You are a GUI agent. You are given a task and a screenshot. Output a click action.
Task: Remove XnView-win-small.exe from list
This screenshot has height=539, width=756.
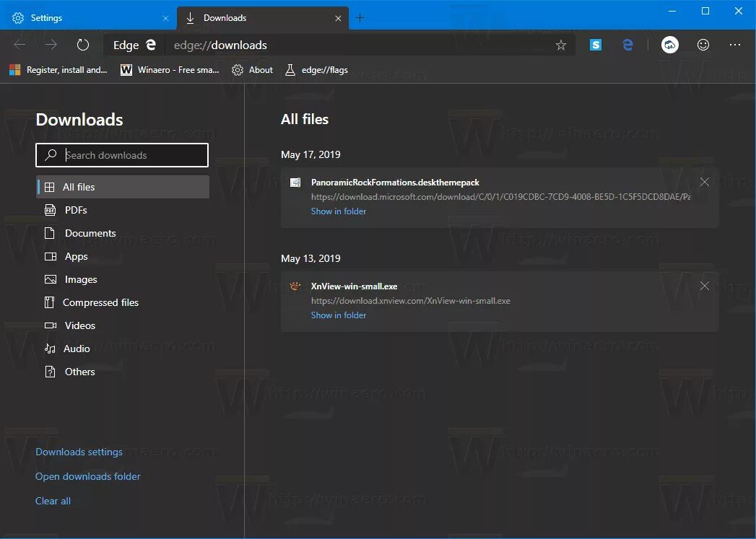pos(705,286)
